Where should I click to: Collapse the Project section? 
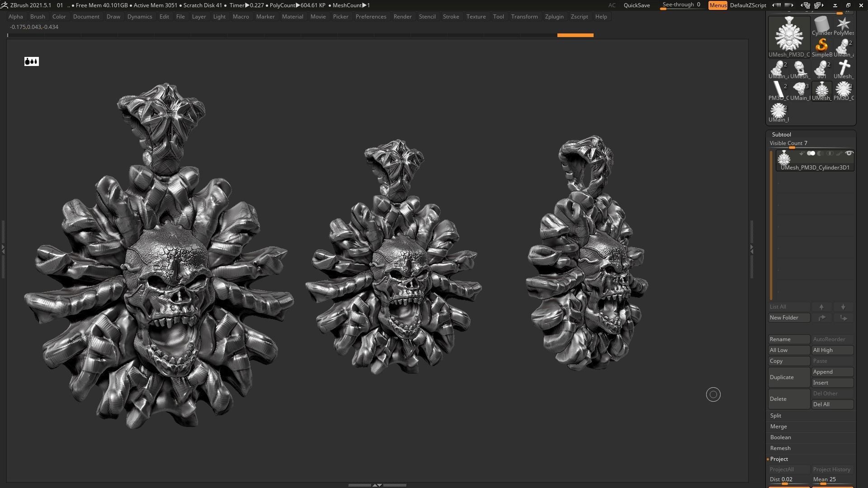point(779,459)
